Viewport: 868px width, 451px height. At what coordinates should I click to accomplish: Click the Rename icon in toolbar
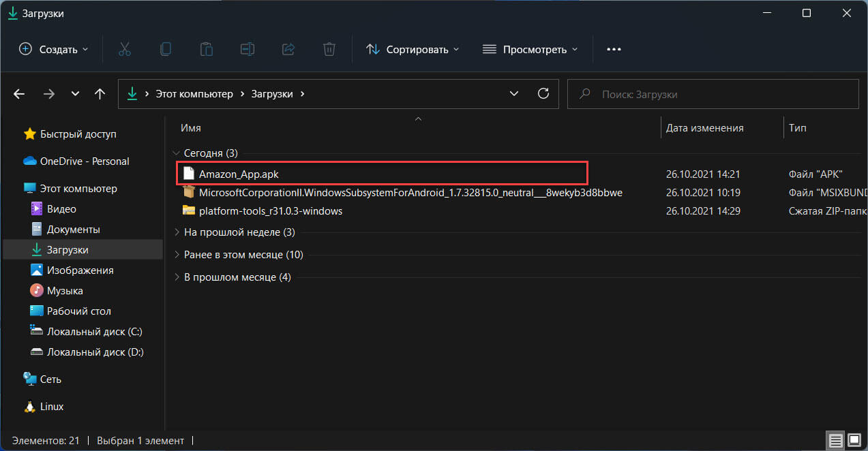click(x=247, y=49)
